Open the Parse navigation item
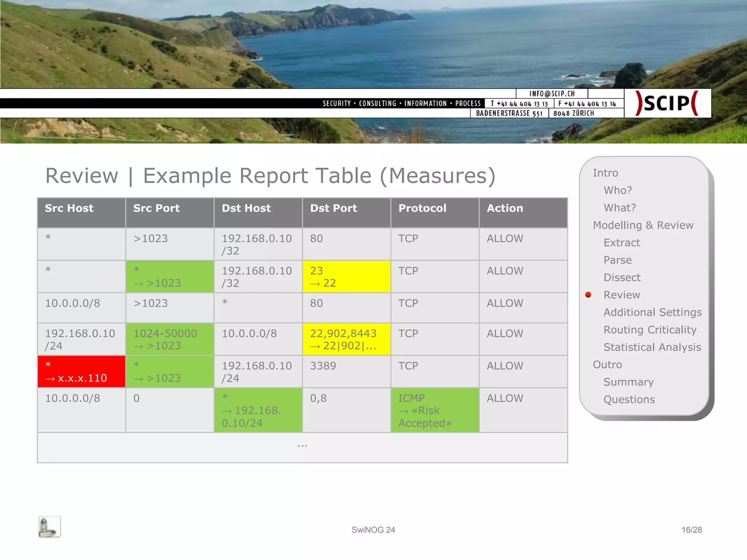Viewport: 747px width, 560px height. coord(617,260)
